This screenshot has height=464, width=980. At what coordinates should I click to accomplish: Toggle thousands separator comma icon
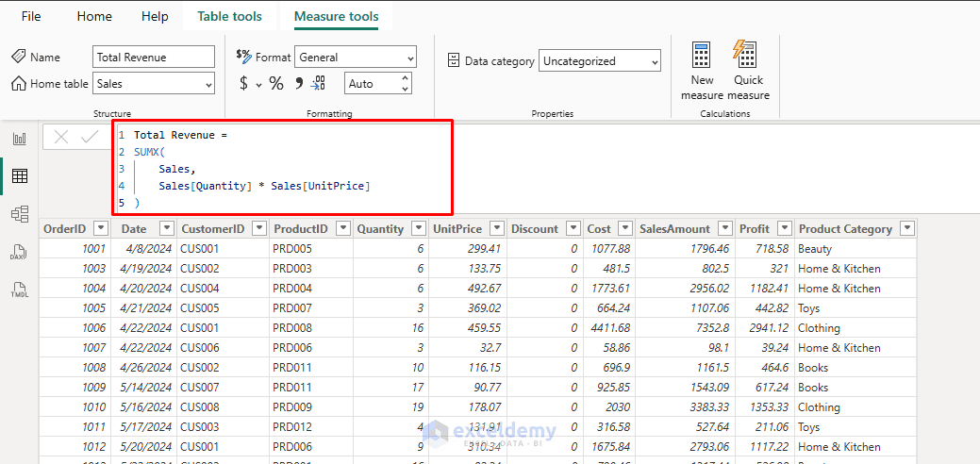click(298, 83)
